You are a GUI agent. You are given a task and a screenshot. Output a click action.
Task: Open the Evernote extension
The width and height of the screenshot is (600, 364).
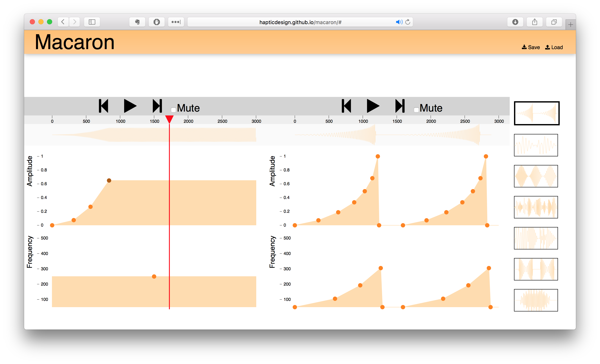click(x=137, y=22)
